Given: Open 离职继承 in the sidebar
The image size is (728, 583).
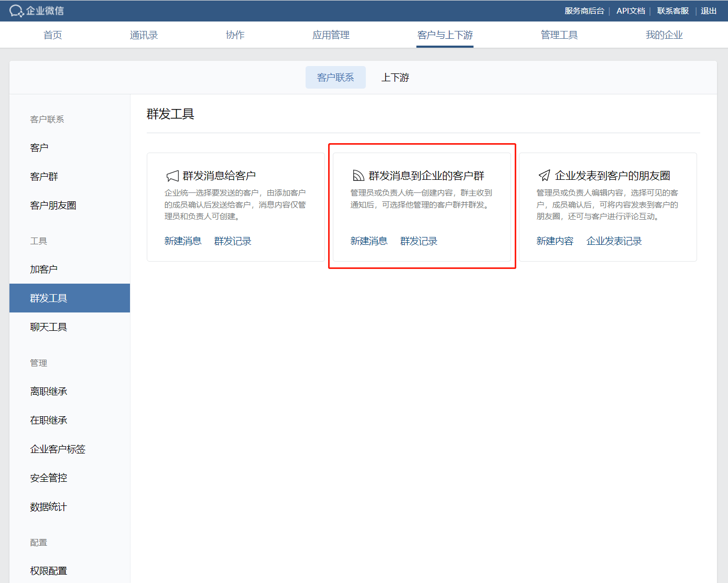Looking at the screenshot, I should point(70,392).
